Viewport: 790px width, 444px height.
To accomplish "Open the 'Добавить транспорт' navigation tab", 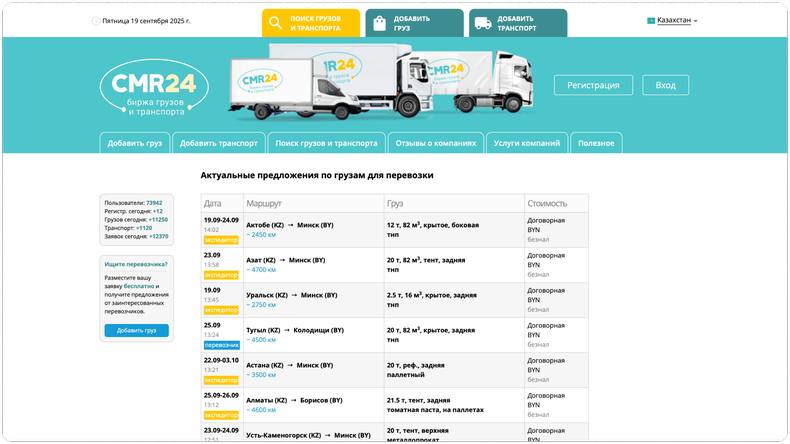I will point(218,143).
